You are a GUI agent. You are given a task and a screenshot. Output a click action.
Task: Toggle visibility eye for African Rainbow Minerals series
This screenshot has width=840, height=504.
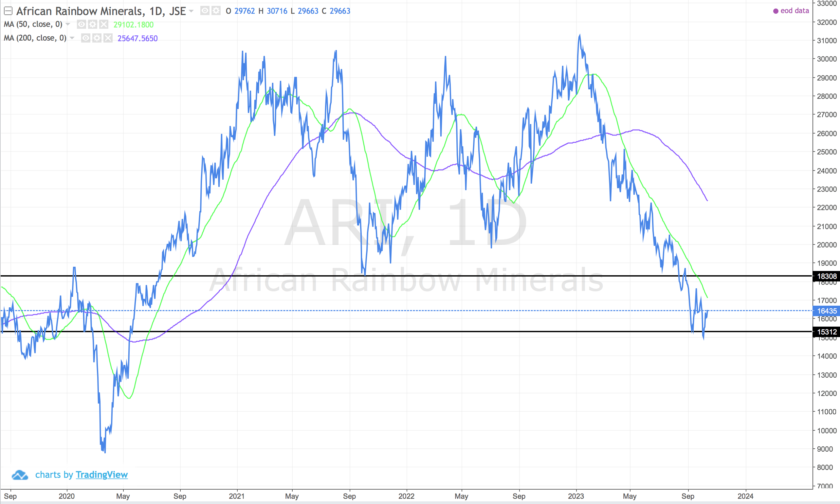click(205, 11)
